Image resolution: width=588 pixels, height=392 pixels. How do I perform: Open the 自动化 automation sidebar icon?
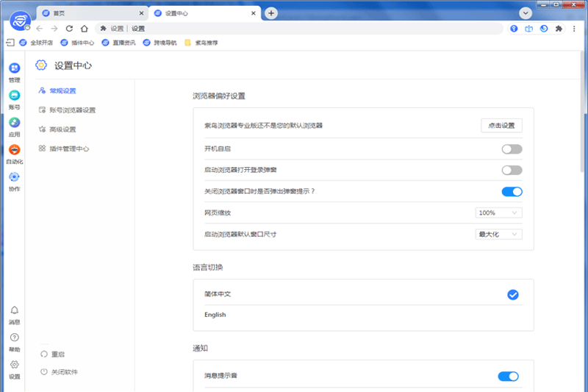[14, 151]
